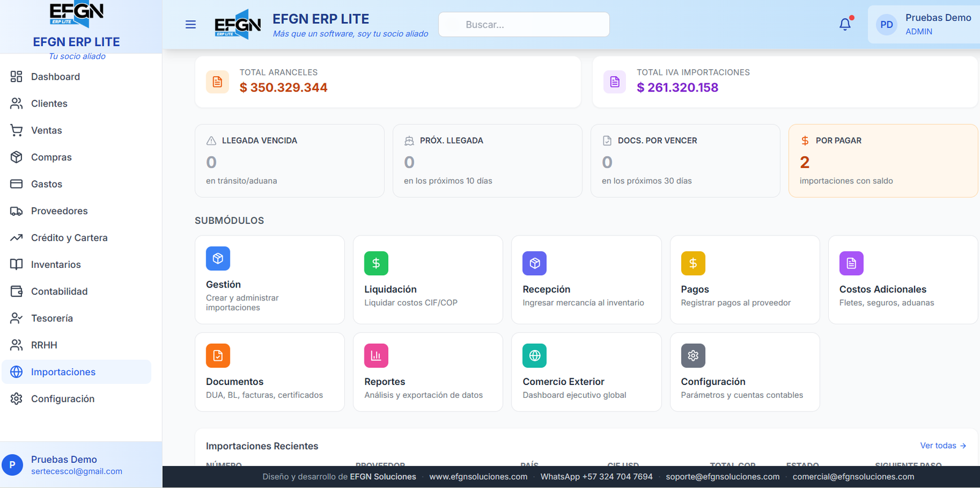This screenshot has width=980, height=488.
Task: Click the teal Comercio Exterior globe icon
Action: point(535,356)
